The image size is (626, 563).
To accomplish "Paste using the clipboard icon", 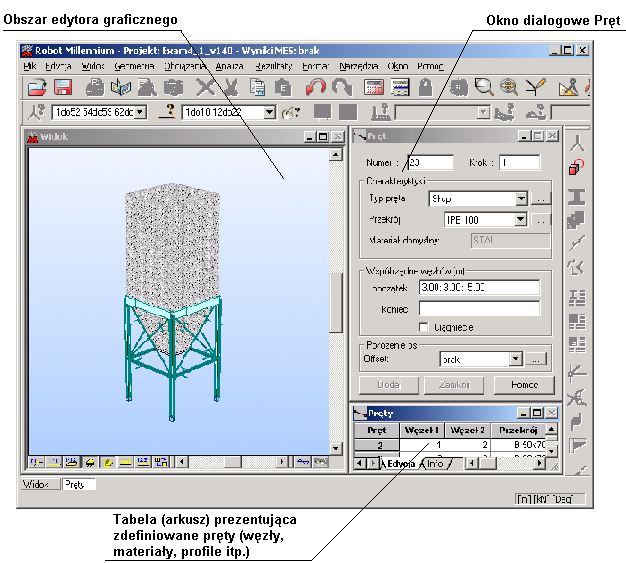I will tap(283, 87).
